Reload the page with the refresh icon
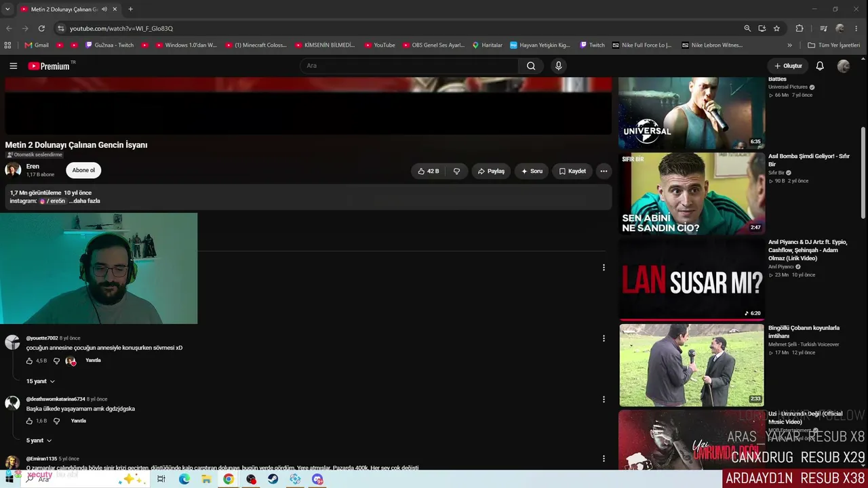The image size is (868, 488). tap(41, 28)
